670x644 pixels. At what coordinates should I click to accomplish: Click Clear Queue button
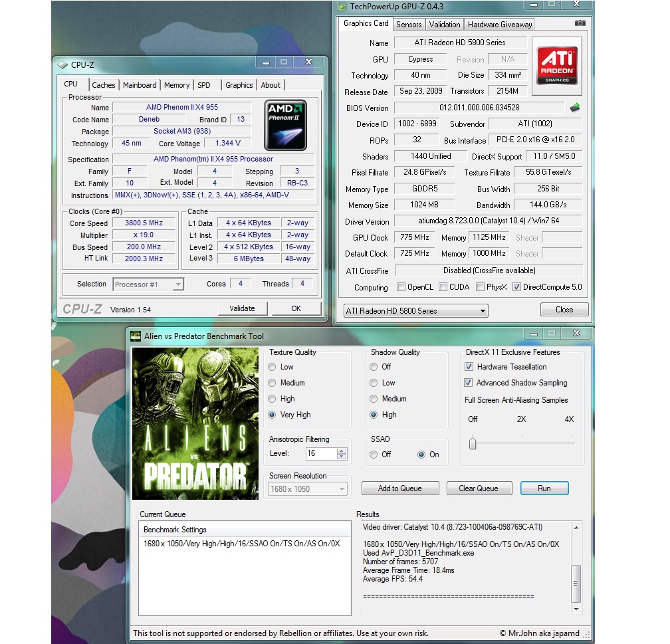tap(479, 488)
